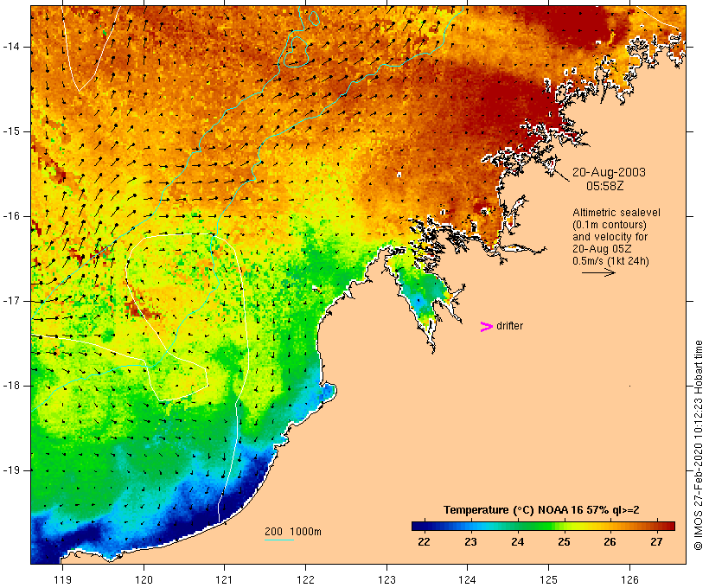Click the longitude axis label '123'
The height and width of the screenshot is (588, 709).
coord(386,579)
